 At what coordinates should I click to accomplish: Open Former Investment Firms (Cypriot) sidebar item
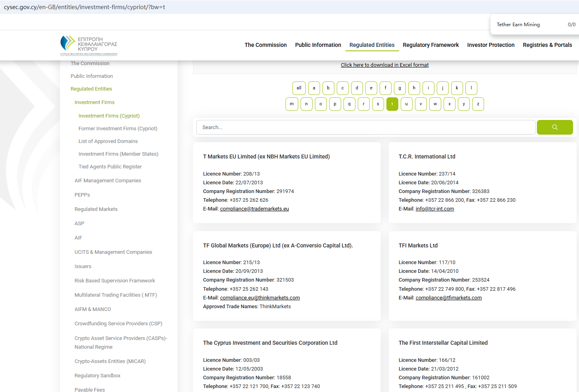pos(118,129)
